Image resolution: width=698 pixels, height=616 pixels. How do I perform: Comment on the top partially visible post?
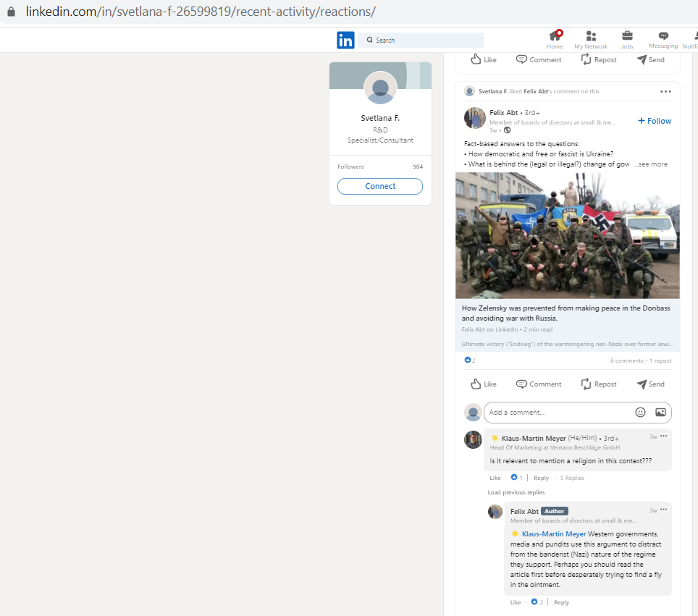tap(538, 59)
